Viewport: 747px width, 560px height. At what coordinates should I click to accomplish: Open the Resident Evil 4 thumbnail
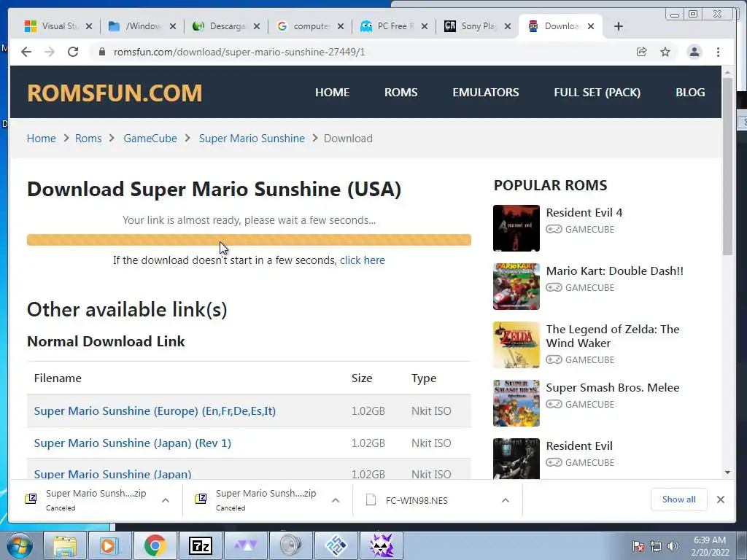(516, 228)
